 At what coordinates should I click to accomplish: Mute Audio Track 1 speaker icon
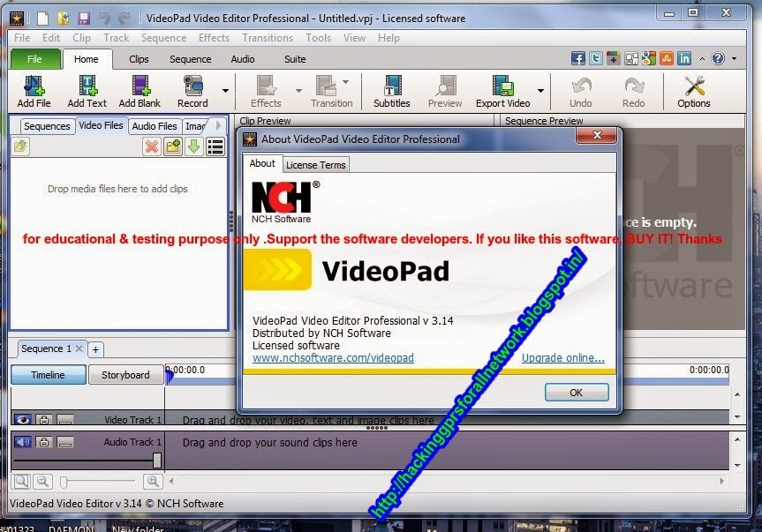[22, 442]
